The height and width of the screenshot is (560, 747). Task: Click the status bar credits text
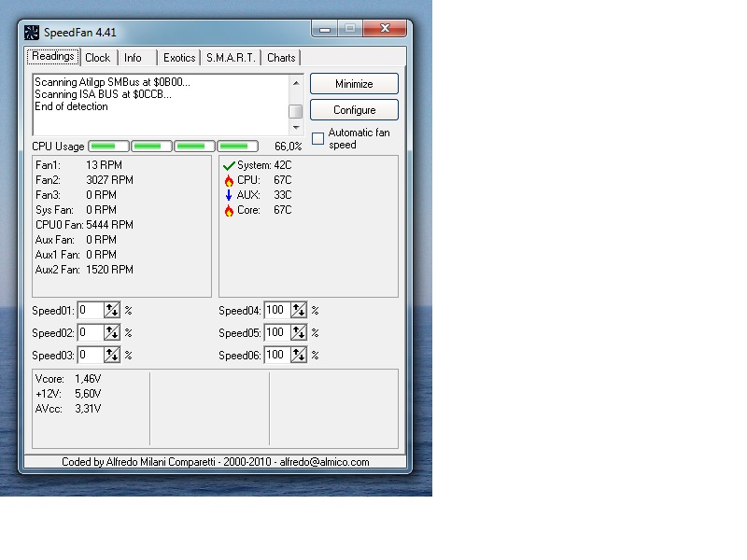click(x=216, y=462)
